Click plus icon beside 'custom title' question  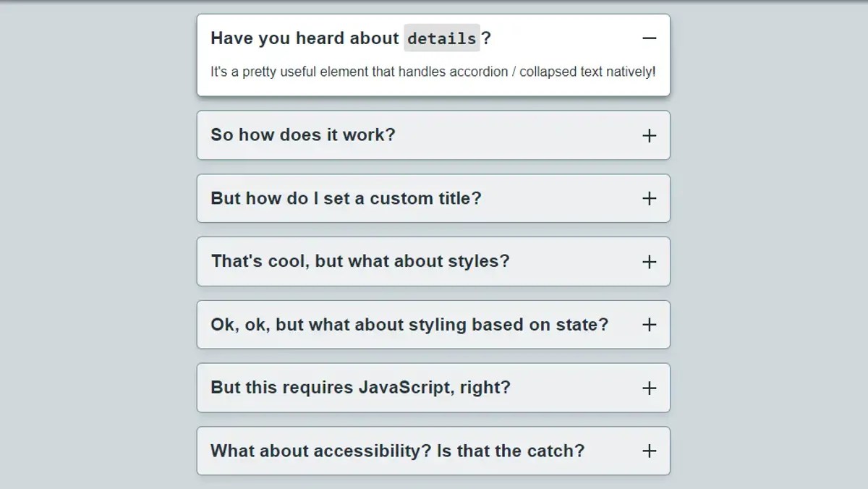pyautogui.click(x=649, y=198)
